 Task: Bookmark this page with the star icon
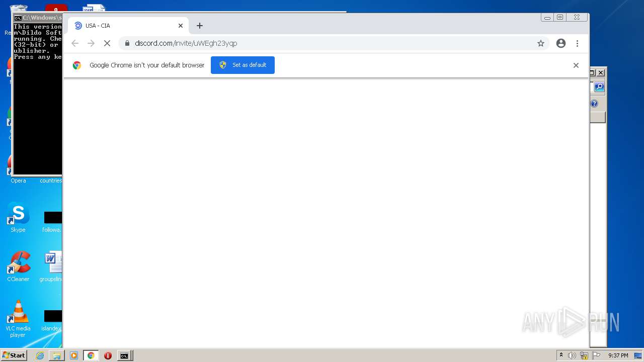541,43
